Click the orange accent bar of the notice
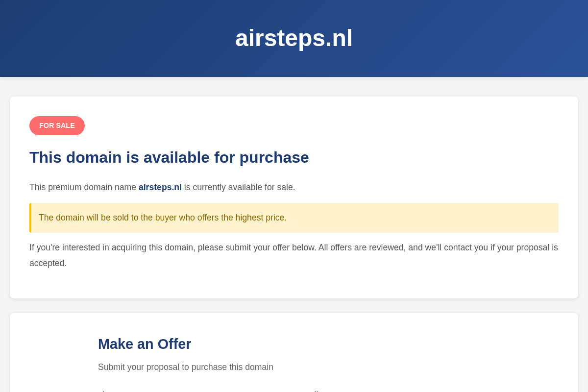The height and width of the screenshot is (392, 588). (30, 218)
